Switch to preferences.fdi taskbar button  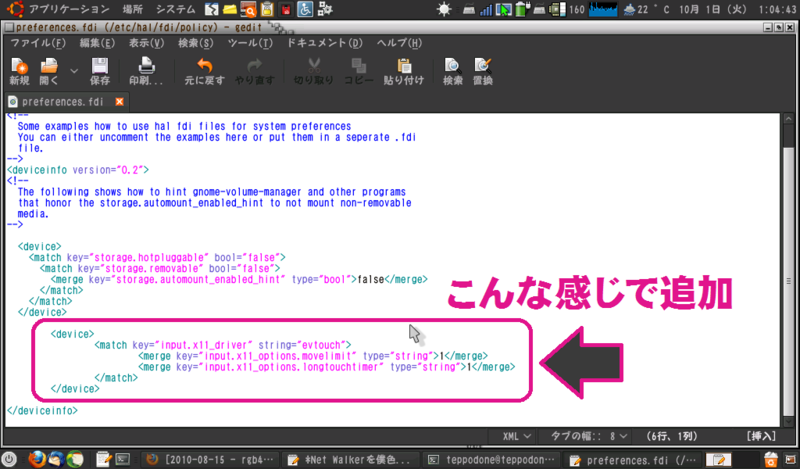click(632, 460)
